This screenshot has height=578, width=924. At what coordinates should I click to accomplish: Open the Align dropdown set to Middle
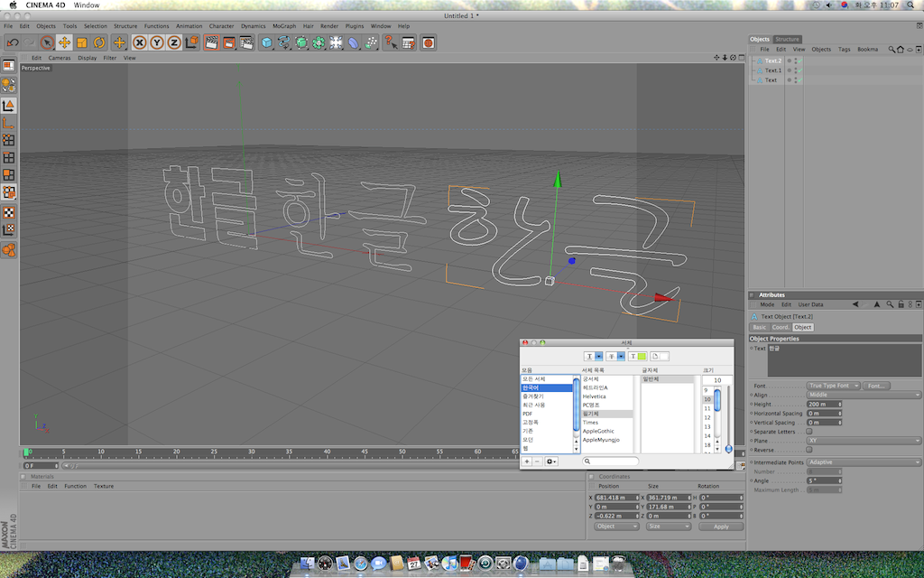(863, 395)
